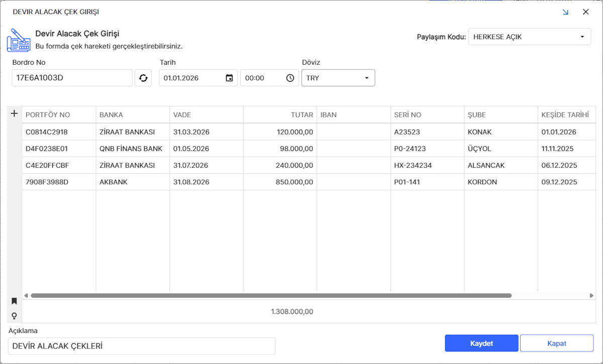Viewport: 603px width, 364px height.
Task: Sort by the VADE column header
Action: pos(206,115)
